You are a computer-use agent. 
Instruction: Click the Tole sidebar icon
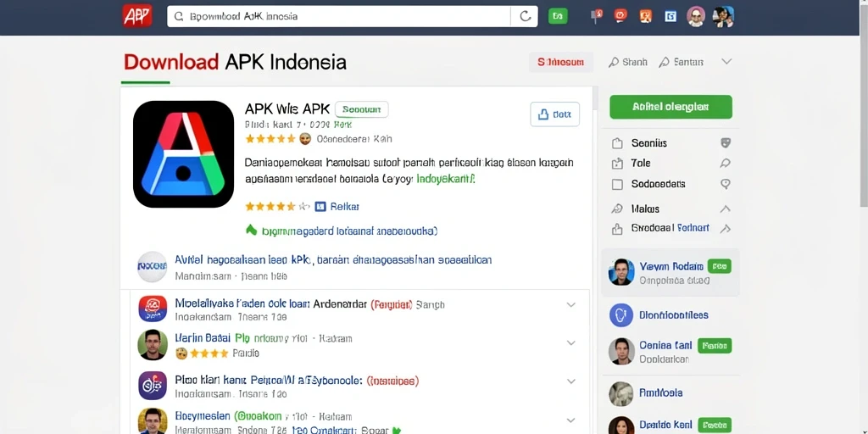(x=617, y=164)
